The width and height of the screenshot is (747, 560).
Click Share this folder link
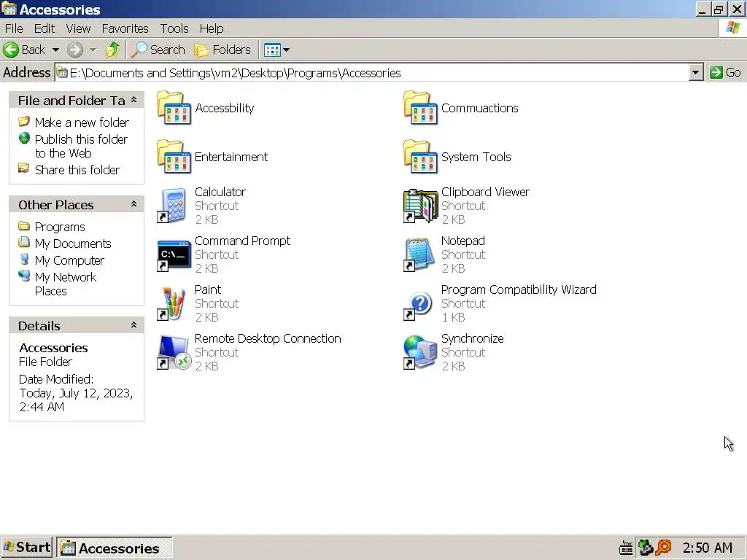coord(77,170)
